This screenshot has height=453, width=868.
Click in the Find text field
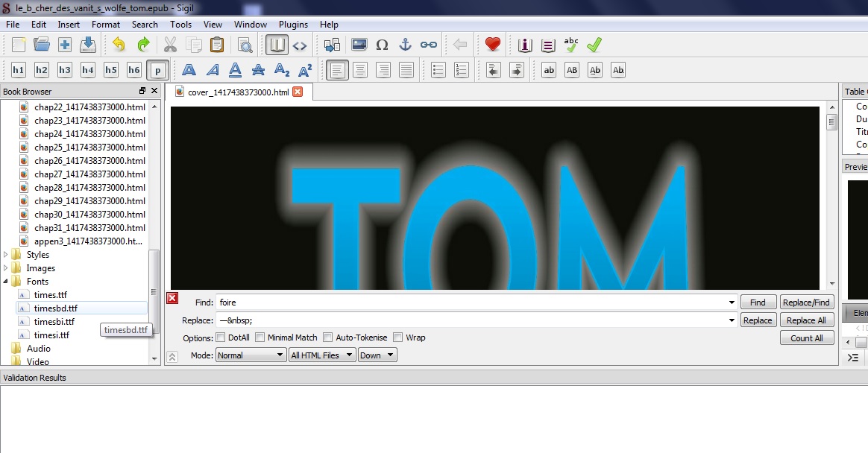(474, 302)
